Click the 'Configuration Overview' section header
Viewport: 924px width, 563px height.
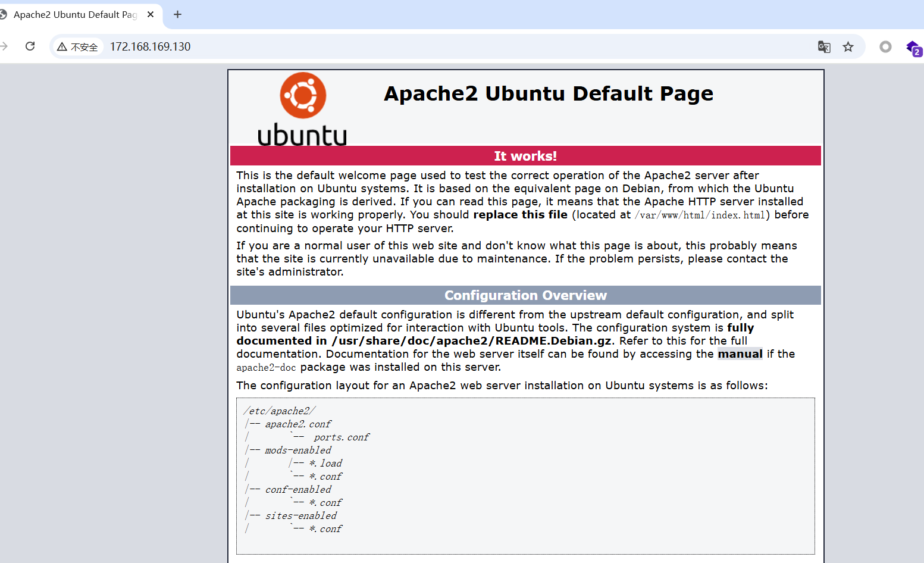pyautogui.click(x=525, y=295)
